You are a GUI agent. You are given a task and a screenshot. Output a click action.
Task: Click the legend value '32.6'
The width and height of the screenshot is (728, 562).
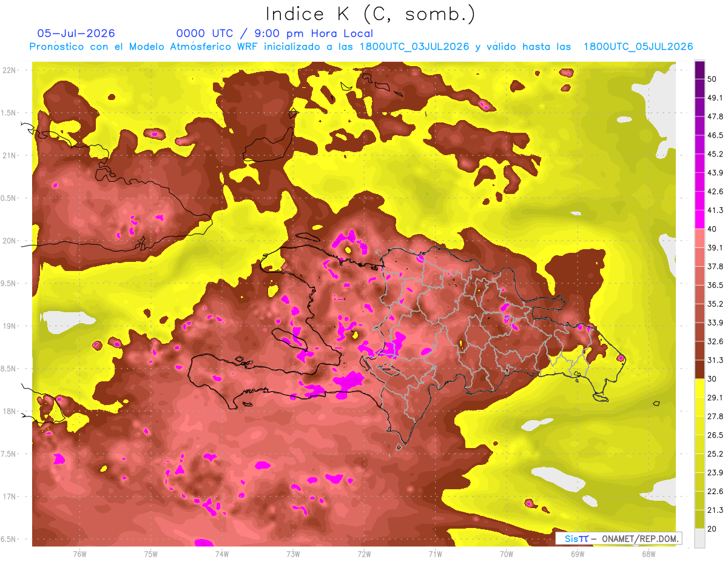[715, 341]
